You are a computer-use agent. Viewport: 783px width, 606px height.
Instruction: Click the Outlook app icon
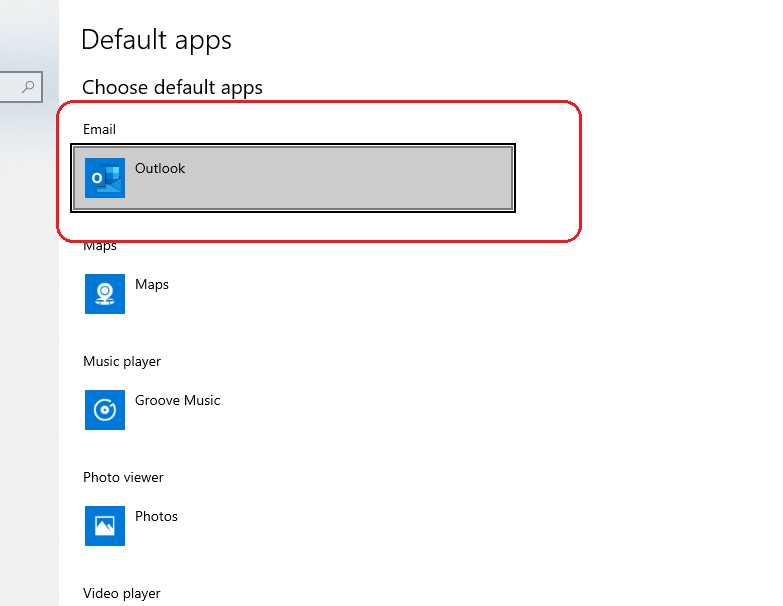(105, 178)
